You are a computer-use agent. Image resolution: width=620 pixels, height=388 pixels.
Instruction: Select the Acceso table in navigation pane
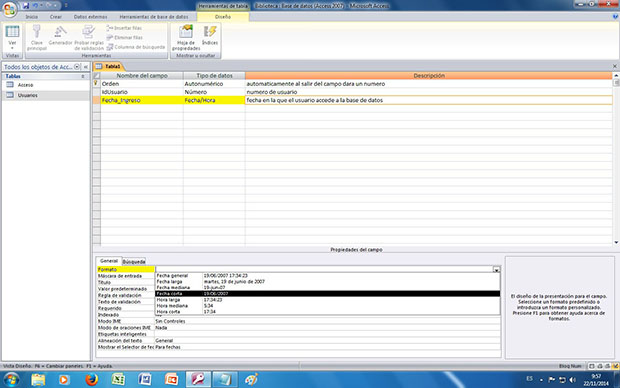[25, 85]
